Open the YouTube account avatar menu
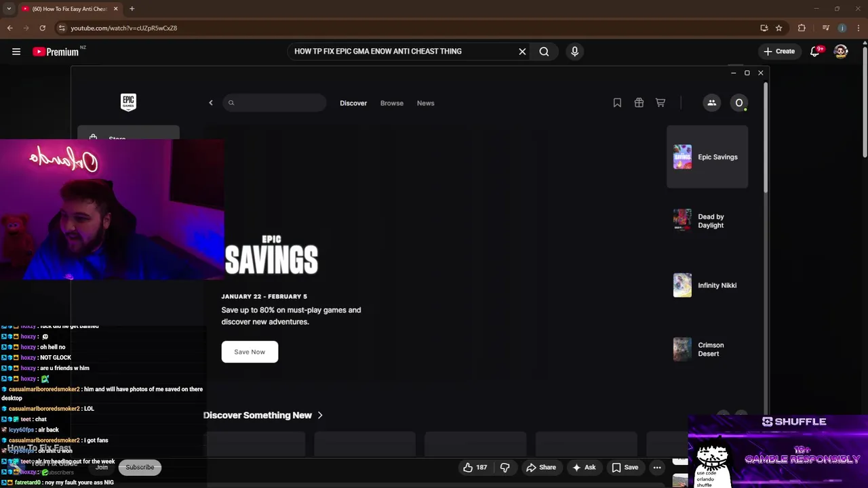868x488 pixels. [x=841, y=52]
